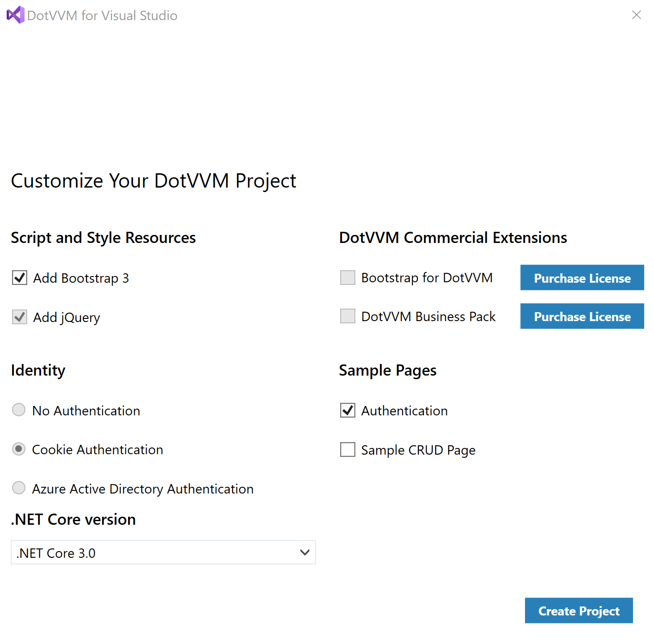Purchase license for DotVVM Business Pack
This screenshot has width=654, height=644.
click(582, 316)
